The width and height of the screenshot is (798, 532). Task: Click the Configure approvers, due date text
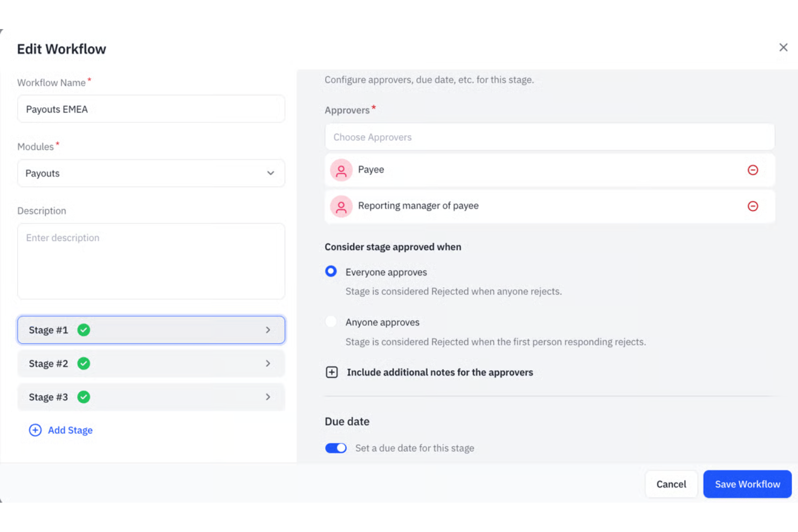coord(429,80)
